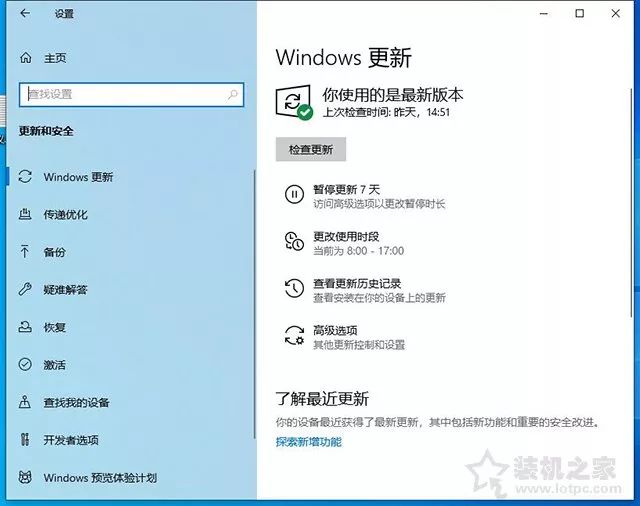
Task: Click the 上次检查时间: 昨天，14:51 text
Action: [x=386, y=112]
